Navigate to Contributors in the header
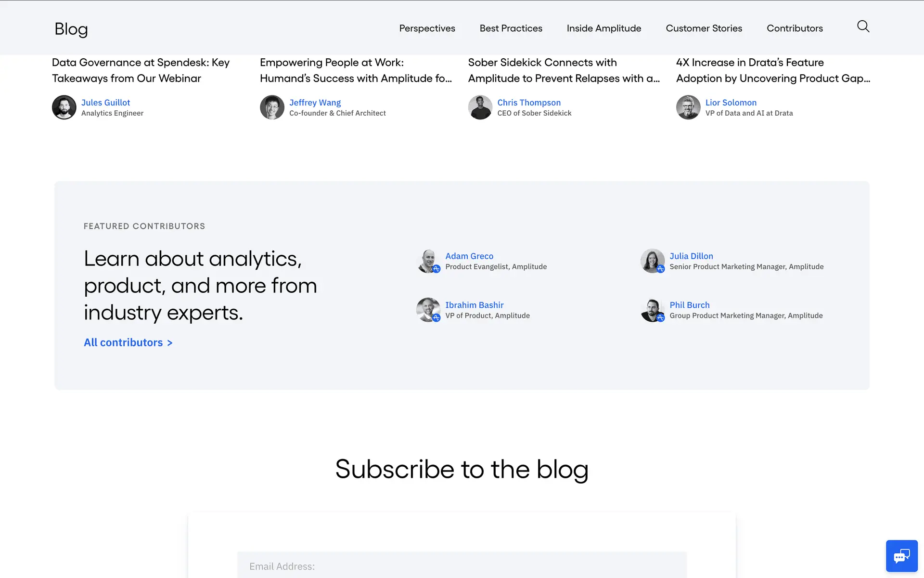This screenshot has width=924, height=578. tap(795, 28)
